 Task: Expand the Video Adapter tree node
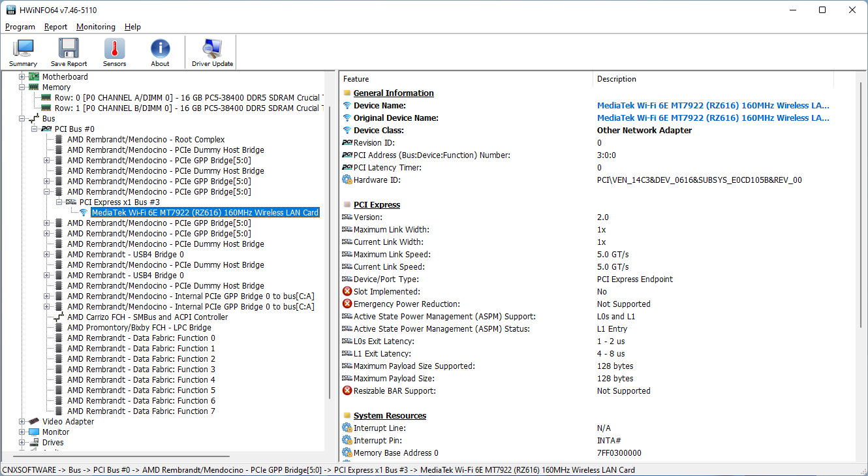click(x=22, y=422)
